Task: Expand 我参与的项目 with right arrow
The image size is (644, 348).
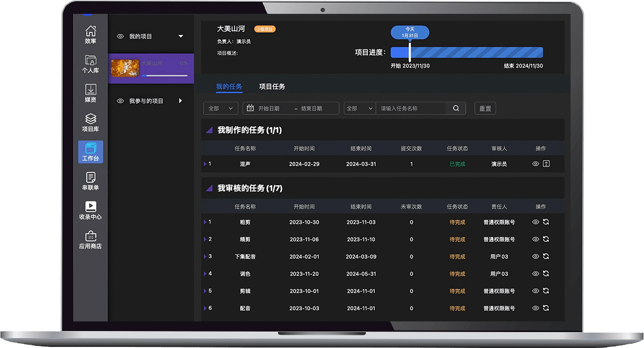Action: pos(181,101)
